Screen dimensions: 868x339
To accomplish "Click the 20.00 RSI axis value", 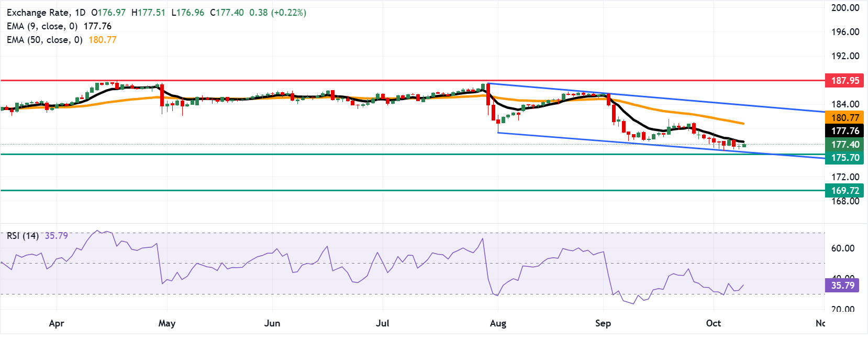I will [843, 309].
